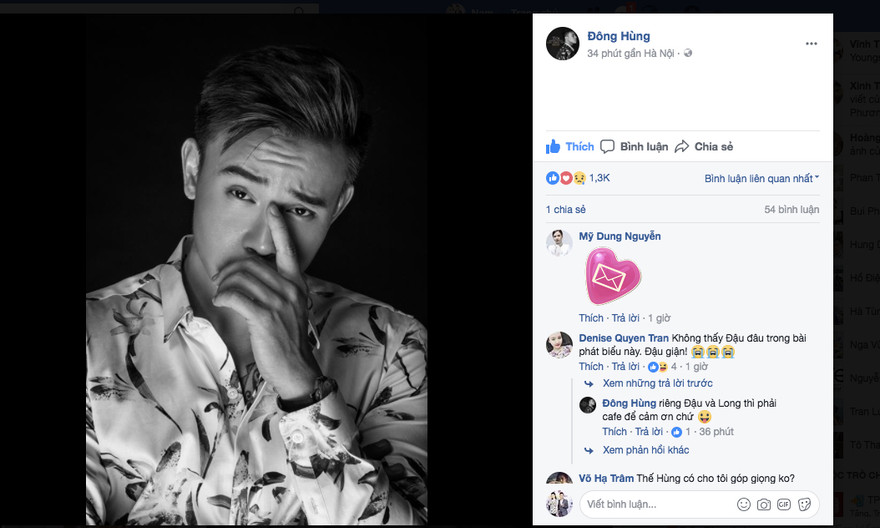Open the GIF picker in comment box
The width and height of the screenshot is (880, 528).
[783, 504]
